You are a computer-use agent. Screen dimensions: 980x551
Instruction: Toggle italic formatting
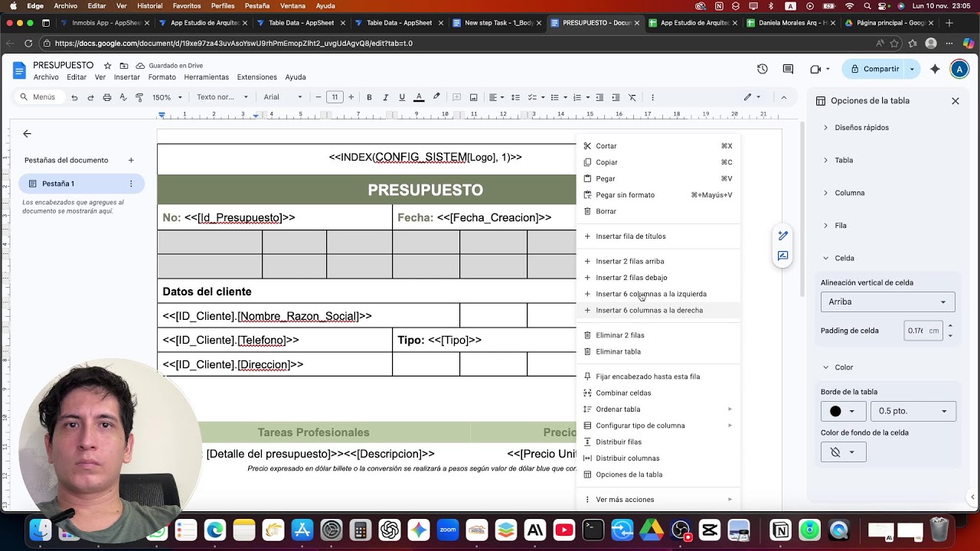[x=385, y=97]
